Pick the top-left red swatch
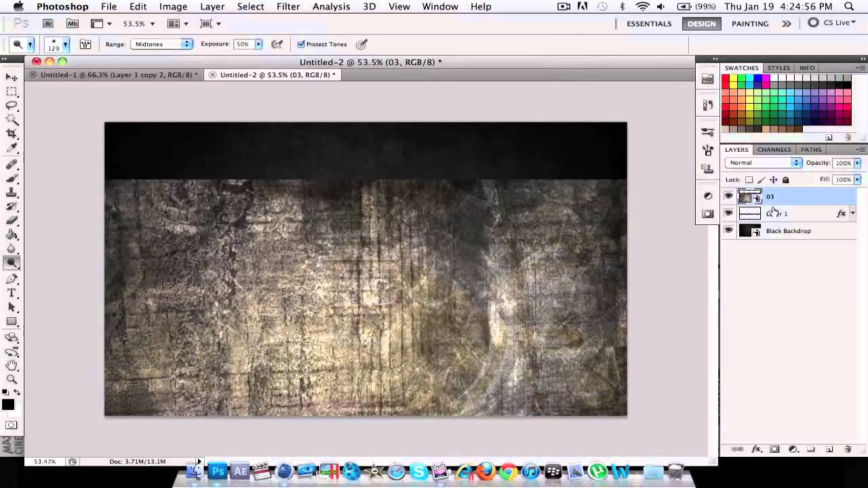Viewport: 868px width, 488px height. point(726,79)
